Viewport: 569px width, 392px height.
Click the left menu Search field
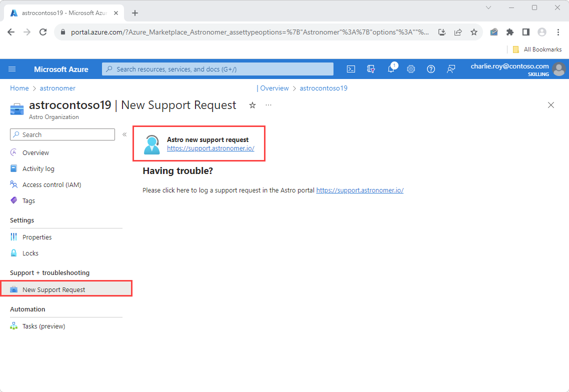pyautogui.click(x=62, y=134)
